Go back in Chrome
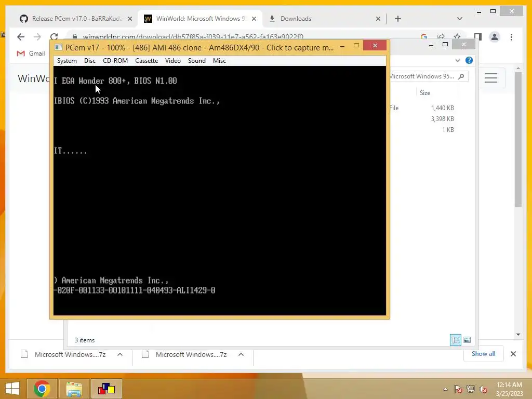Viewport: 532px width, 399px height. pyautogui.click(x=21, y=37)
